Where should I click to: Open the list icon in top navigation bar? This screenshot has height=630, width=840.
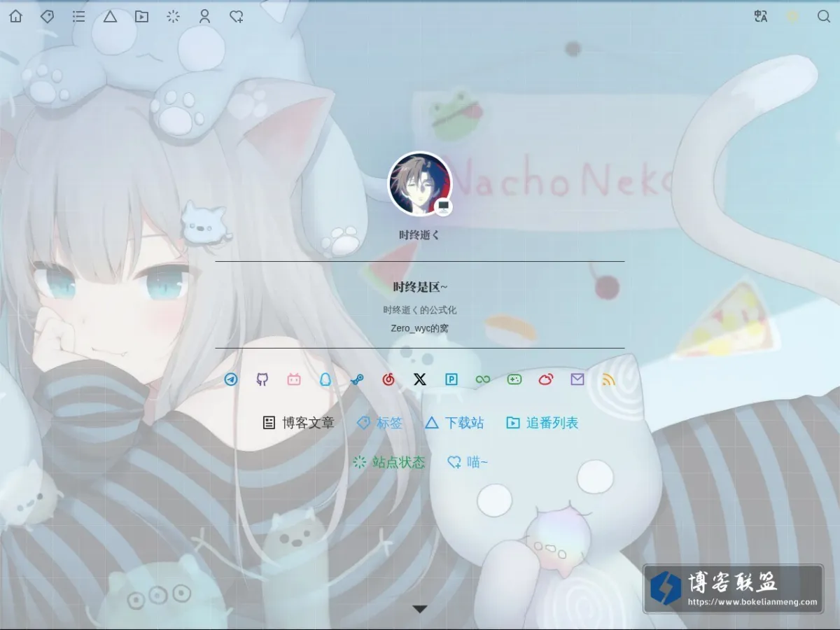[x=78, y=16]
